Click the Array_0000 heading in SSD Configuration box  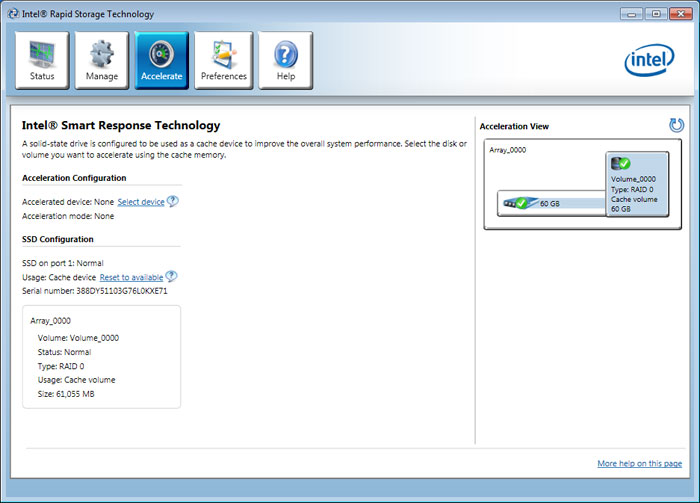pos(50,321)
